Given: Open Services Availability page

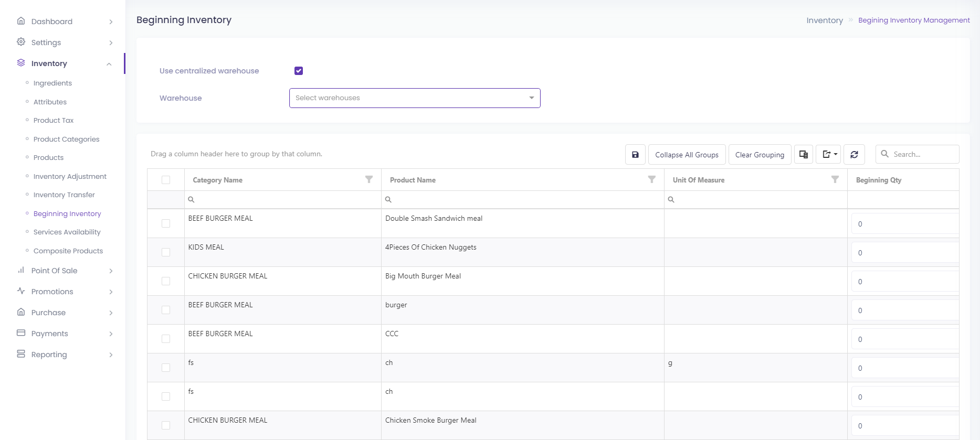Looking at the screenshot, I should pyautogui.click(x=67, y=232).
